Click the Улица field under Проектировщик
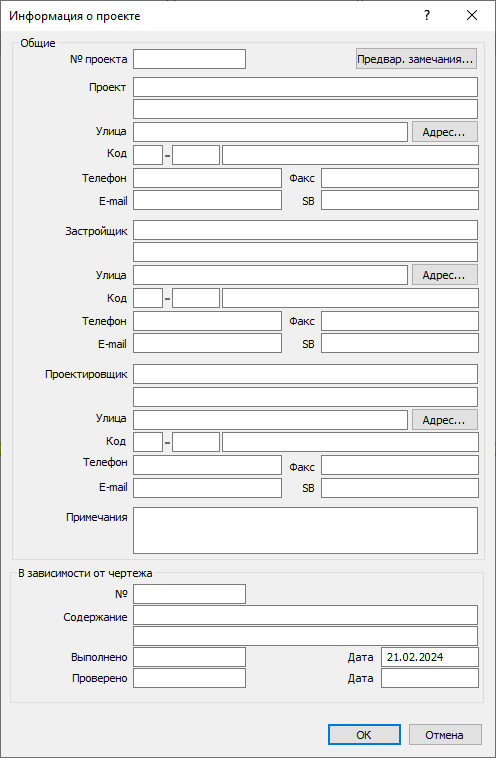Image resolution: width=496 pixels, height=758 pixels. (270, 420)
